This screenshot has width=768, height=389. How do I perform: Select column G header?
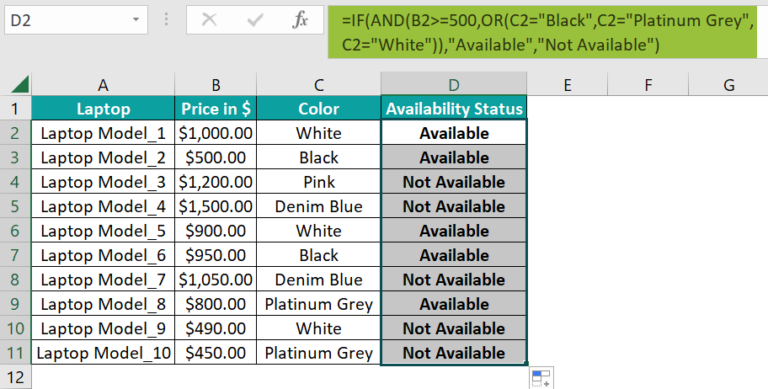click(x=728, y=85)
